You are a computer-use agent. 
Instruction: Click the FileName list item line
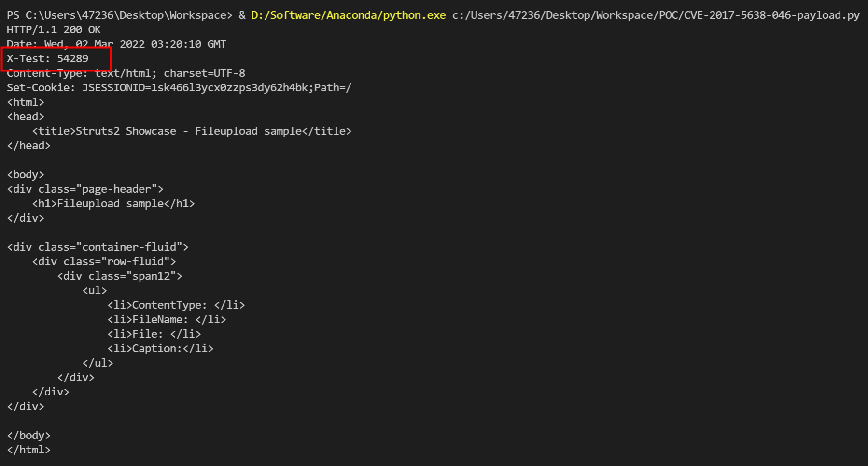[167, 320]
